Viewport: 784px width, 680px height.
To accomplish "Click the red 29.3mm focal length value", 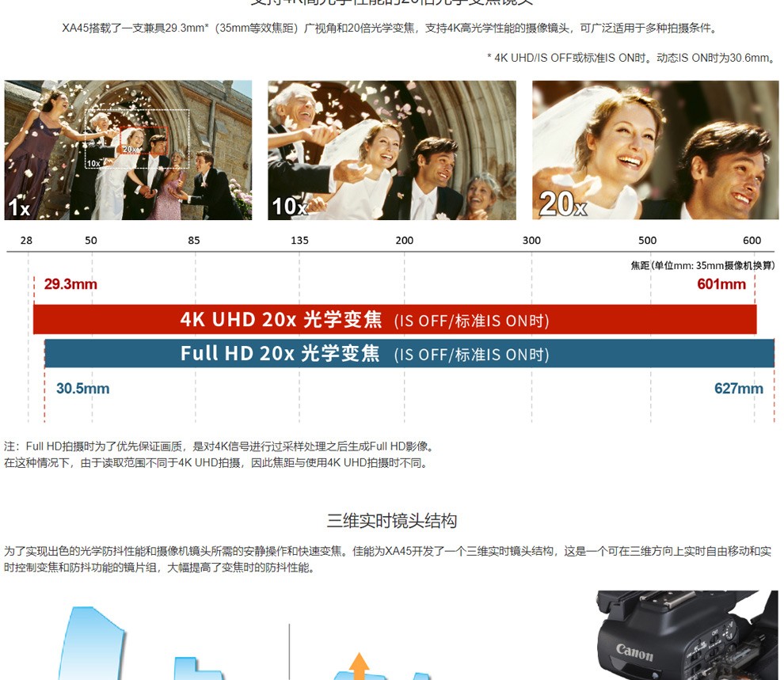I will (x=70, y=284).
